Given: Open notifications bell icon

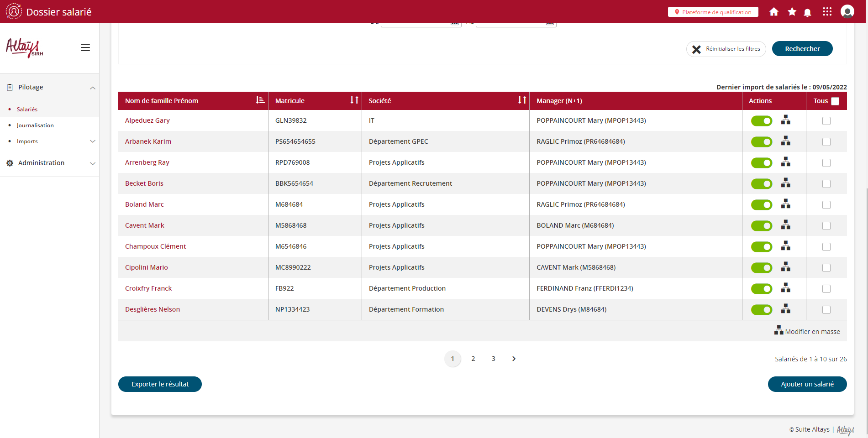Looking at the screenshot, I should pos(807,12).
